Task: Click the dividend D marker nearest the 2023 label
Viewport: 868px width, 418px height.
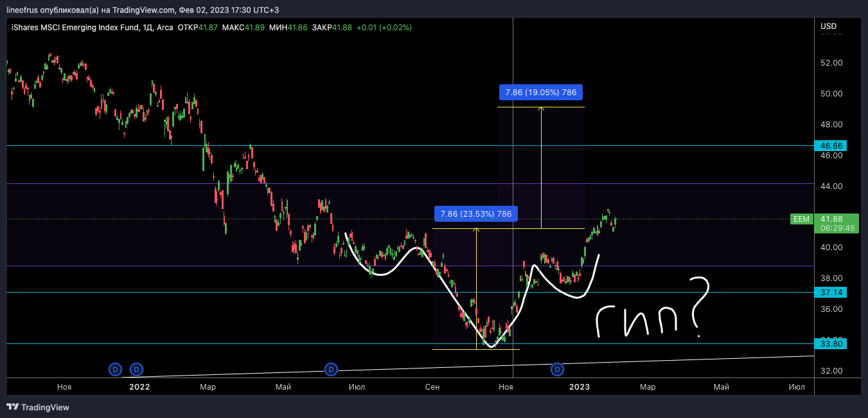Action: tap(557, 369)
